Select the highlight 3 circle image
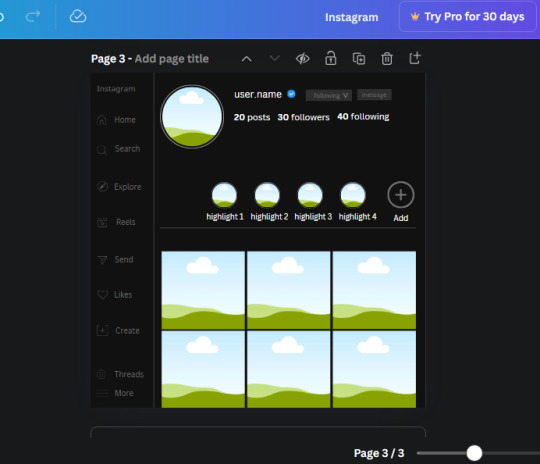The image size is (540, 464). (310, 195)
